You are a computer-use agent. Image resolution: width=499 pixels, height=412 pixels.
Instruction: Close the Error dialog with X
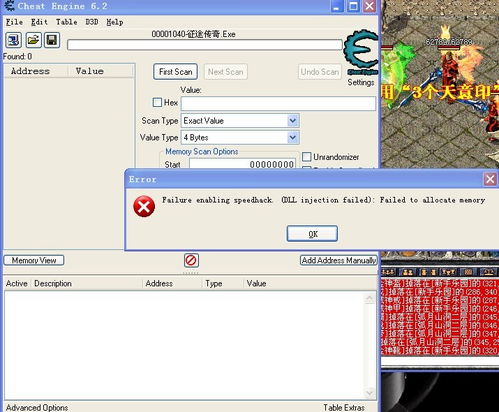pyautogui.click(x=490, y=179)
